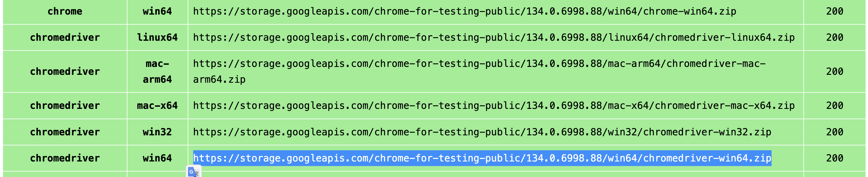Select chromedriver label in the linux64 row

tap(65, 37)
